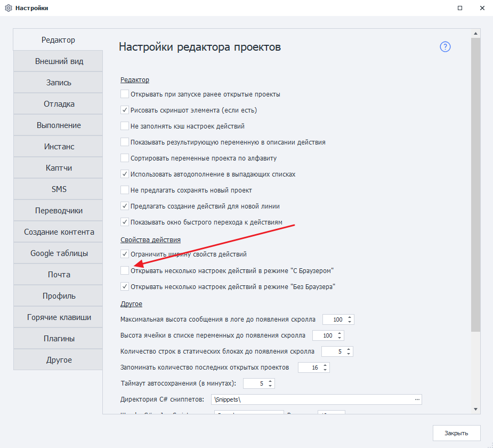This screenshot has width=493, height=448.
Task: Click the 'Настройки редактора проектов' title
Action: tap(200, 47)
